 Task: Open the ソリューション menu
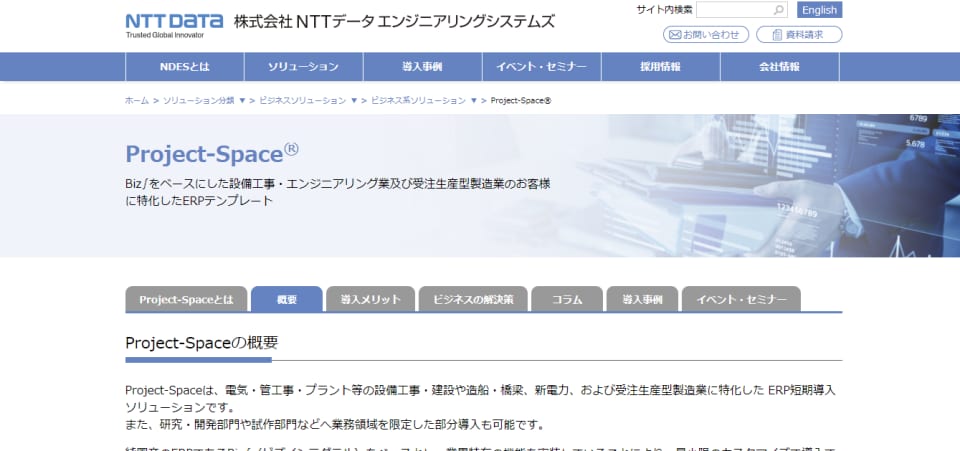[x=304, y=67]
